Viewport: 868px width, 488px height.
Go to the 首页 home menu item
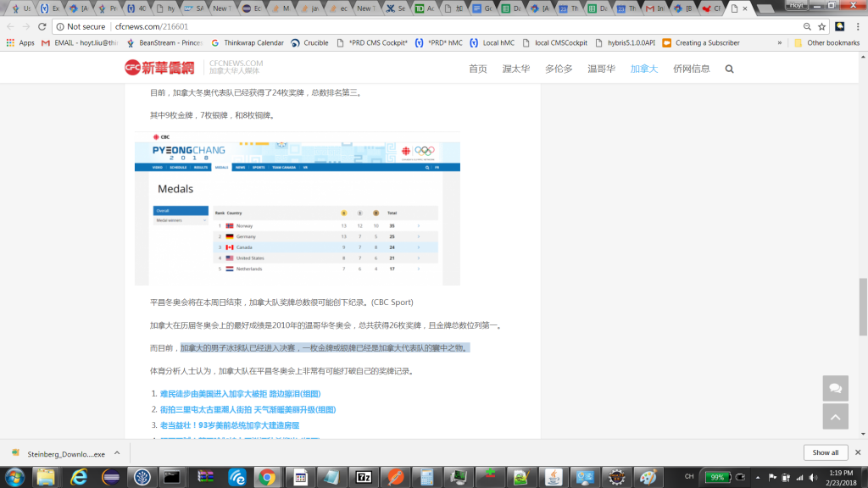click(x=478, y=69)
